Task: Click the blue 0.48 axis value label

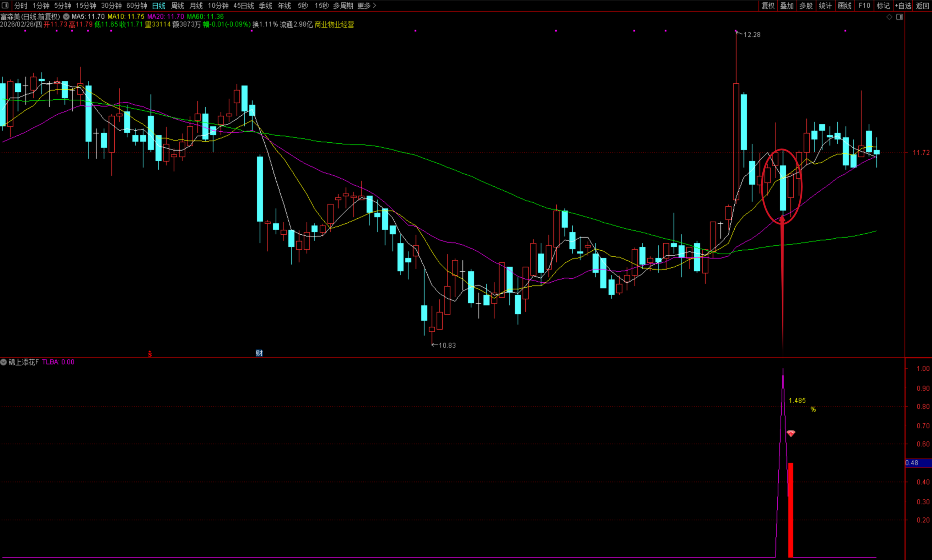Action: coord(913,462)
